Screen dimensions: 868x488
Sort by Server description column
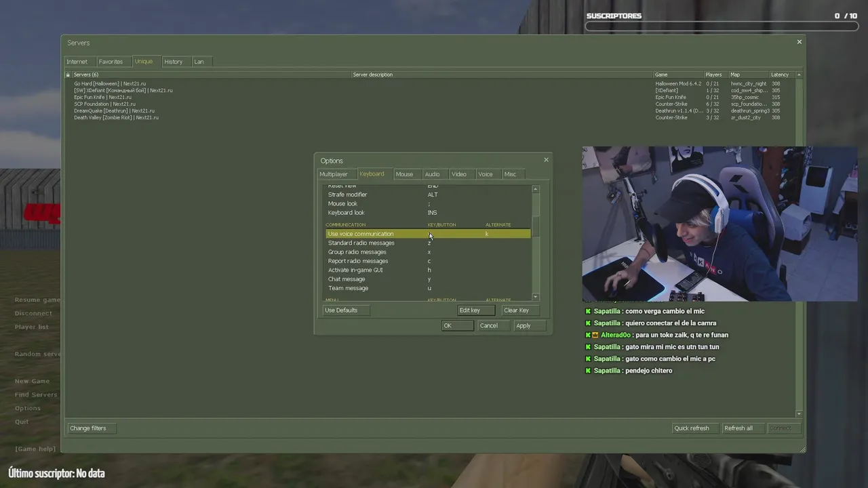tap(502, 75)
